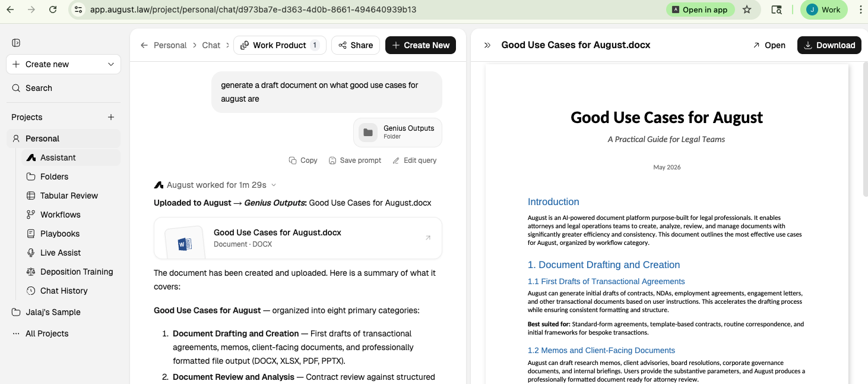
Task: Download the docx file
Action: [x=829, y=45]
